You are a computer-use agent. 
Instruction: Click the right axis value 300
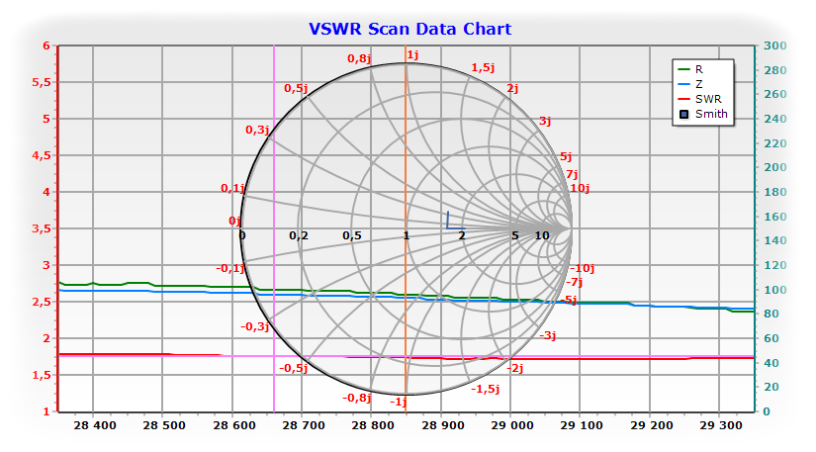point(775,46)
